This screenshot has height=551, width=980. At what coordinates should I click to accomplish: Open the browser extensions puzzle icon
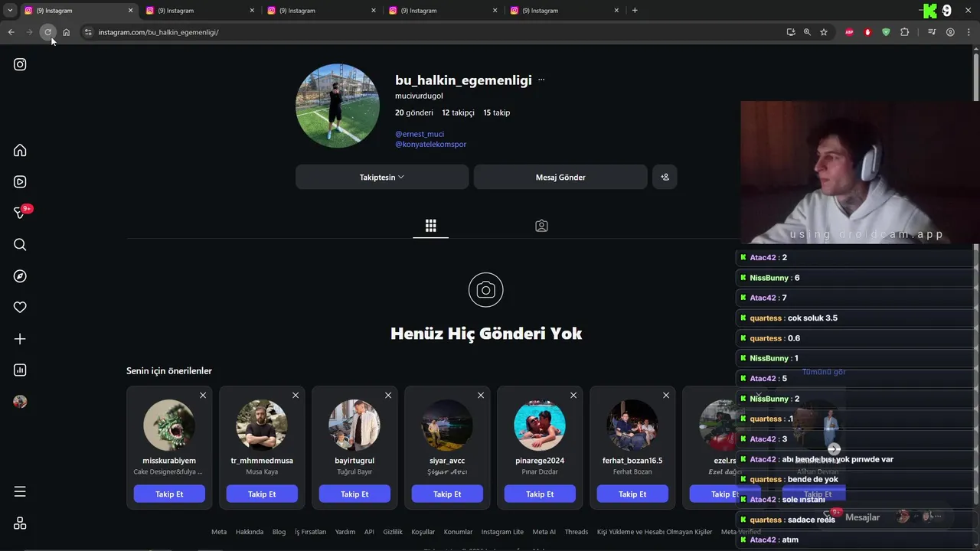tap(904, 32)
